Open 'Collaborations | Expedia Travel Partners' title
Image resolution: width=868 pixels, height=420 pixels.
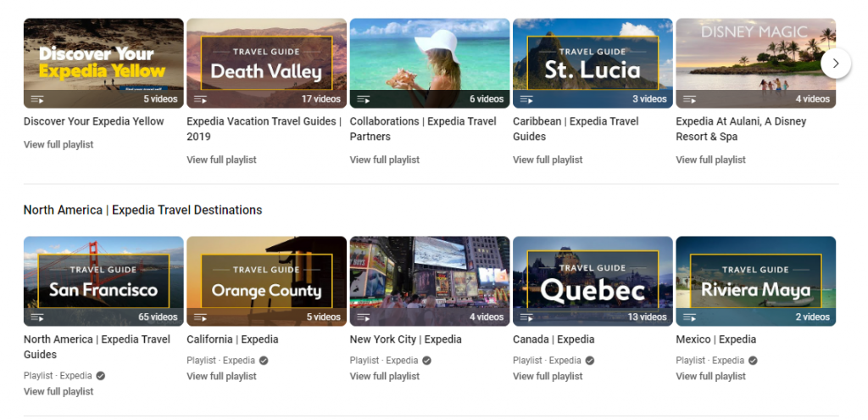[x=423, y=129]
